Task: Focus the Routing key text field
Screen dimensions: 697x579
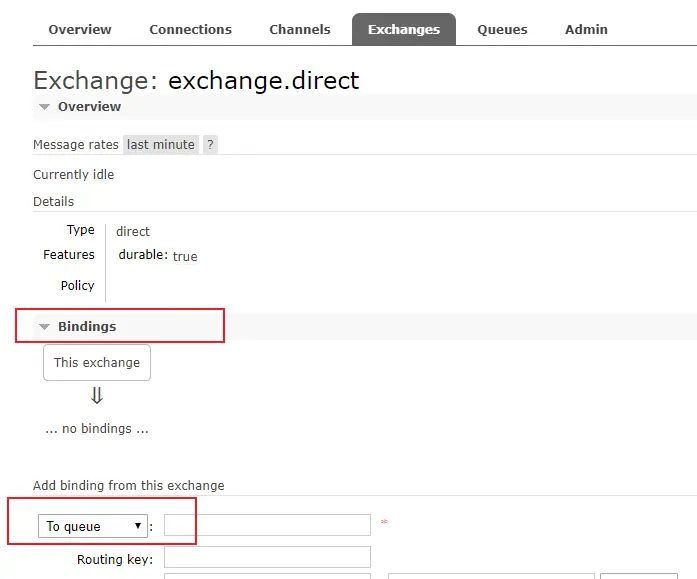Action: (x=267, y=557)
